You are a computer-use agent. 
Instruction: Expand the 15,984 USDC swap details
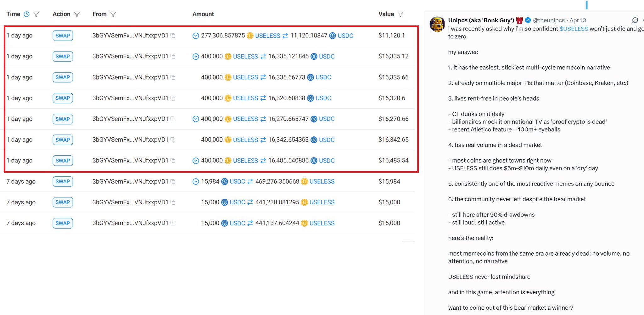click(x=195, y=181)
